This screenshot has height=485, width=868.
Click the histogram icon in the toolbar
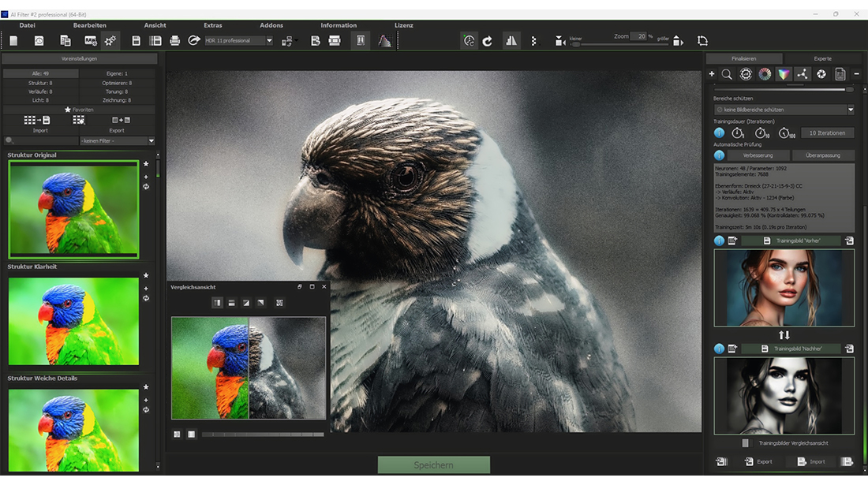(384, 41)
